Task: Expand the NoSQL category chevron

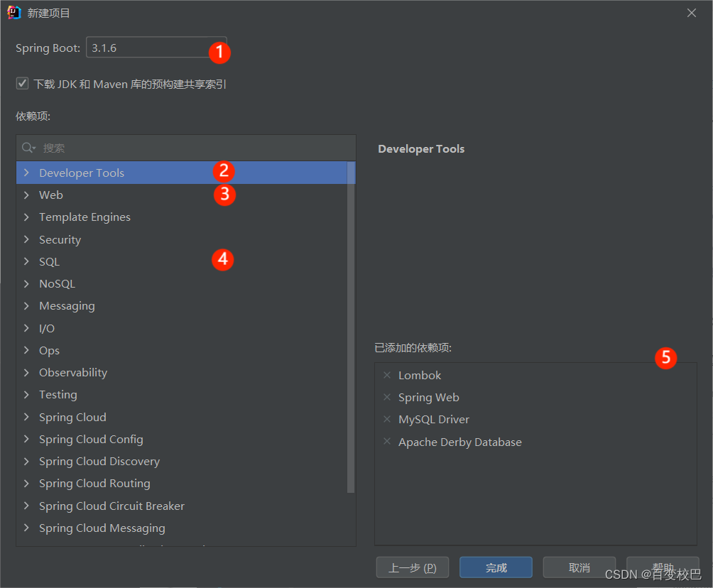Action: pyautogui.click(x=26, y=284)
